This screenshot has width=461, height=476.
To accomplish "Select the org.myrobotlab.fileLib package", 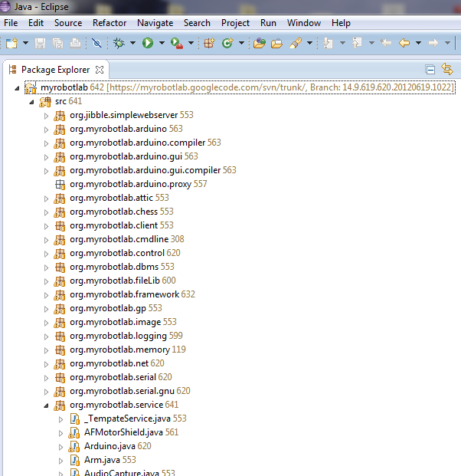I will click(115, 281).
